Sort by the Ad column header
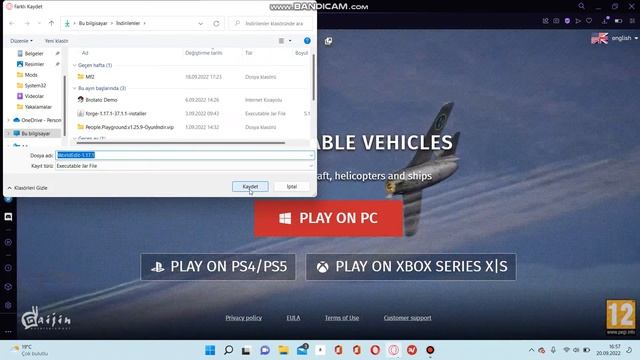 [x=85, y=53]
